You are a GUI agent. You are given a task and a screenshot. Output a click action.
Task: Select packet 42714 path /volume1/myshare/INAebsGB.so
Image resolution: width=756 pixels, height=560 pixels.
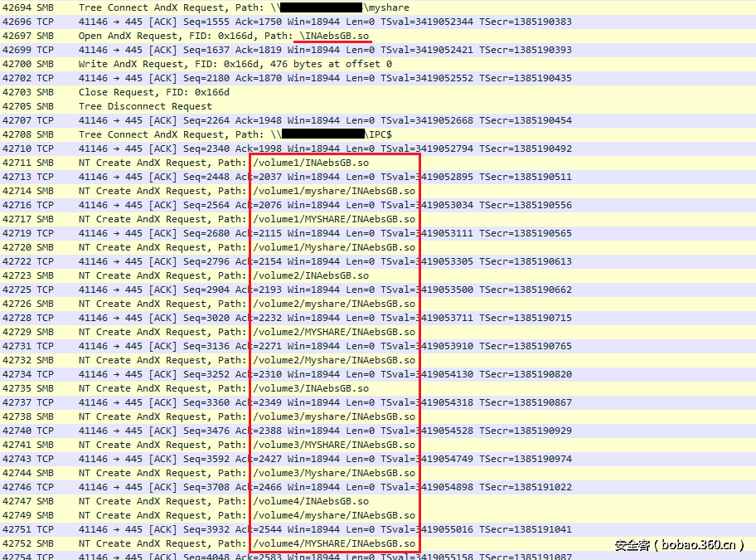pyautogui.click(x=378, y=191)
